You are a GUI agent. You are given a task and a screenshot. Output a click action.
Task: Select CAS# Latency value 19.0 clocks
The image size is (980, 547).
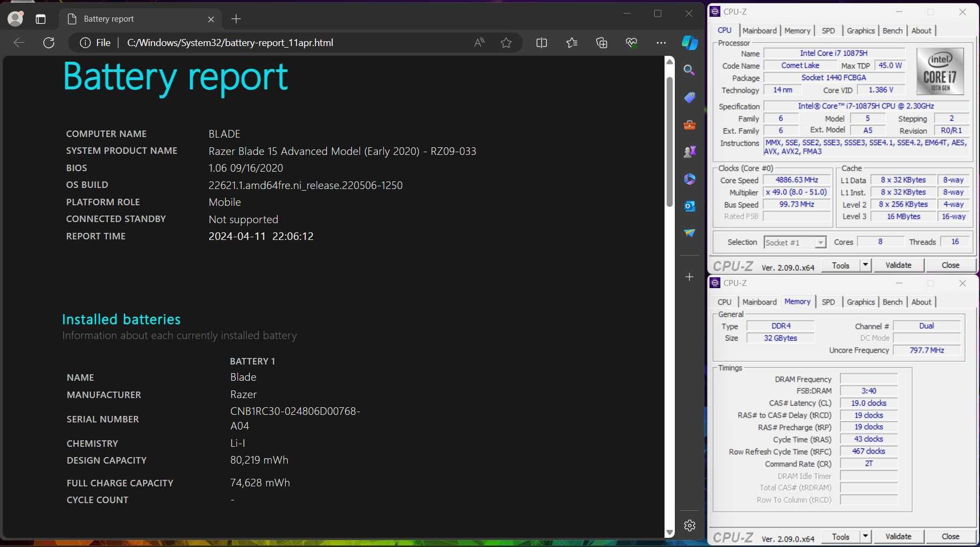(x=868, y=403)
